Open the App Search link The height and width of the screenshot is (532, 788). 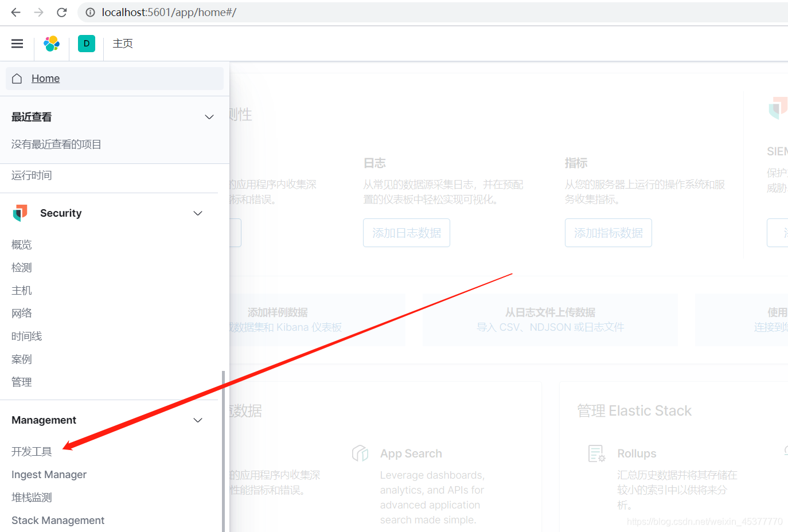411,453
